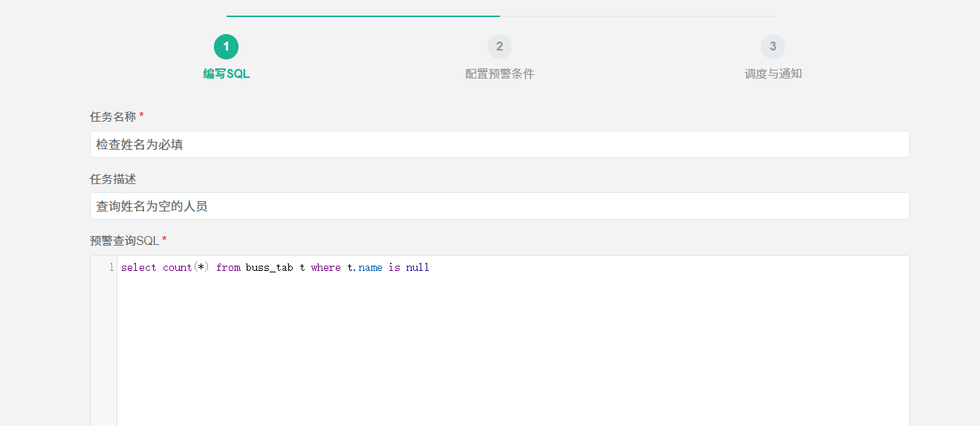Click step 1 circle for 编写SQL

point(226,47)
